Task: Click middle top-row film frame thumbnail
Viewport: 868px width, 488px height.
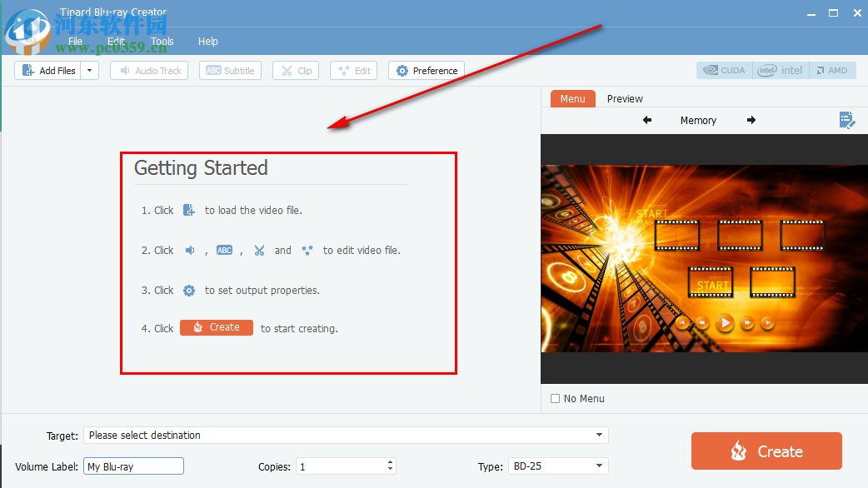Action: coord(740,235)
